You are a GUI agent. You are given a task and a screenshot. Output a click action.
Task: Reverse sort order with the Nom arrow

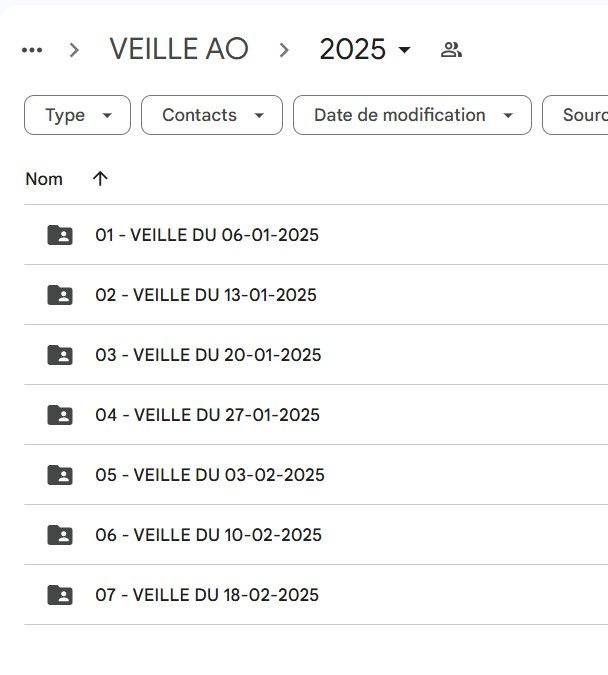click(100, 178)
